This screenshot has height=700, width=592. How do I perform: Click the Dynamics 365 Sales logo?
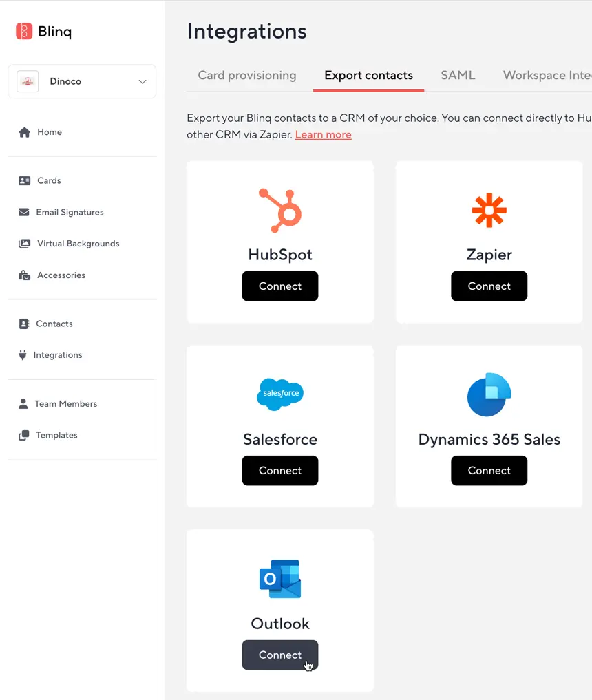point(489,394)
